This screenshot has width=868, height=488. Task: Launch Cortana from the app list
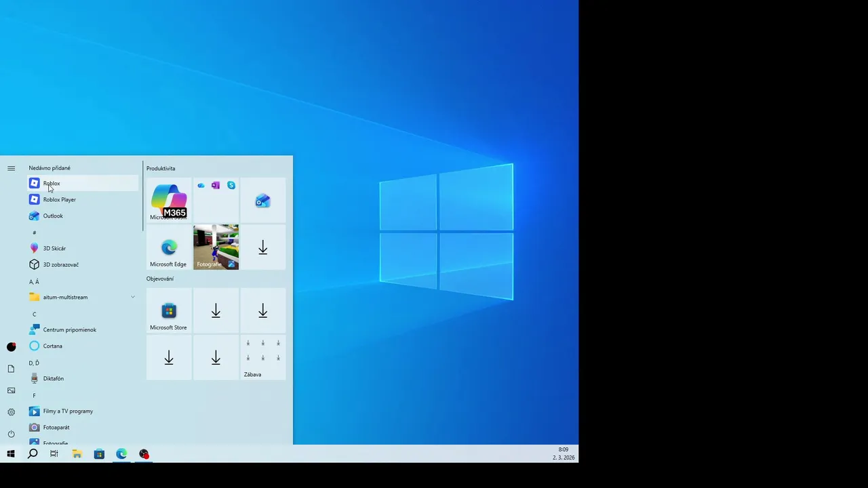click(83, 346)
